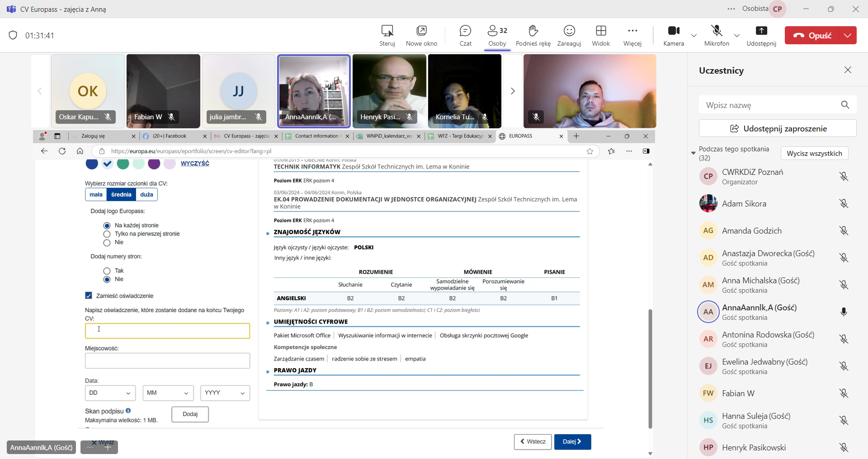Image resolution: width=868 pixels, height=459 pixels.
Task: Click search magnifier in participants panel
Action: pyautogui.click(x=845, y=105)
